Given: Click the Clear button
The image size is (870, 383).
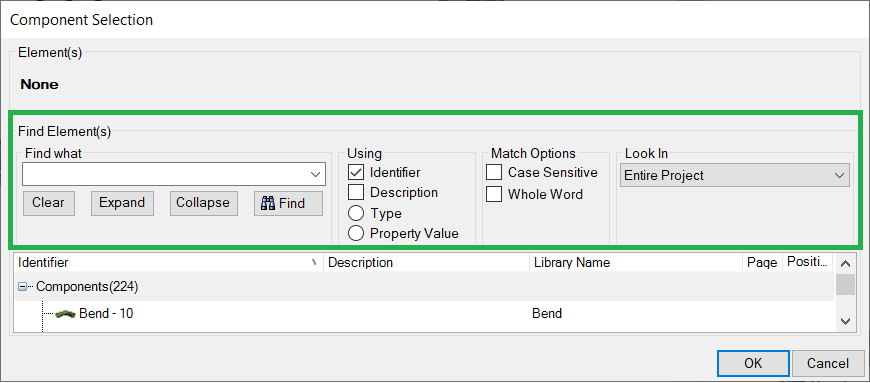Looking at the screenshot, I should pyautogui.click(x=48, y=203).
